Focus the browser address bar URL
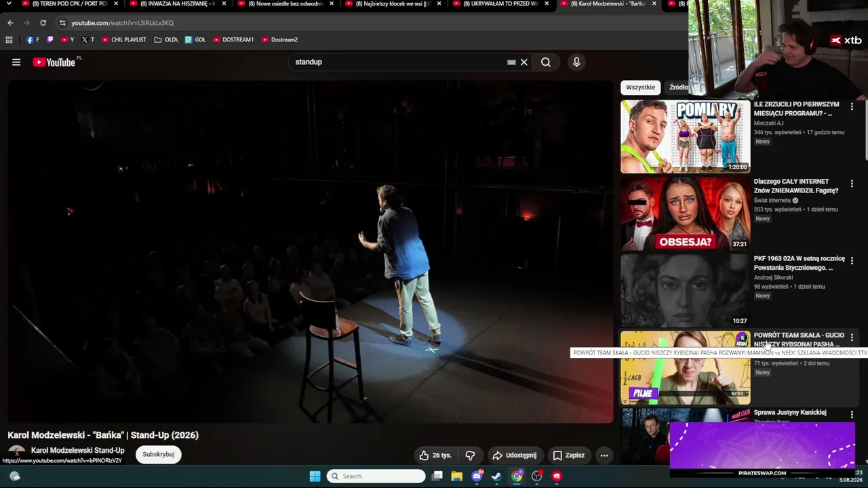This screenshot has width=868, height=488. [122, 23]
